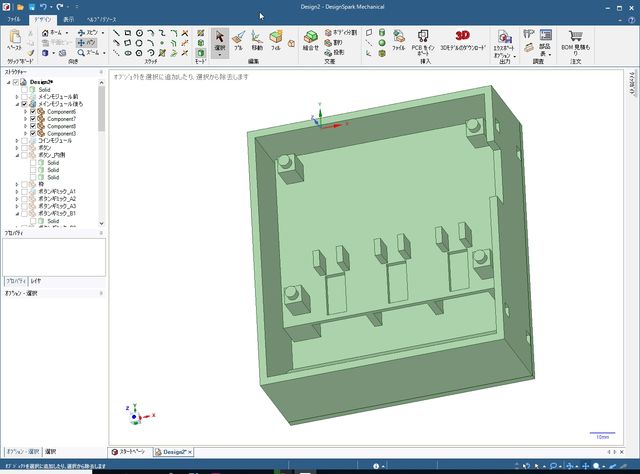The height and width of the screenshot is (474, 640).
Task: Check the コインモジュール visibility checkbox
Action: 24,140
